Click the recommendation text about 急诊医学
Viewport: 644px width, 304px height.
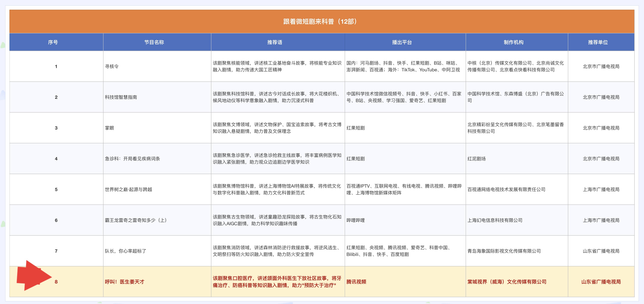coord(277,159)
